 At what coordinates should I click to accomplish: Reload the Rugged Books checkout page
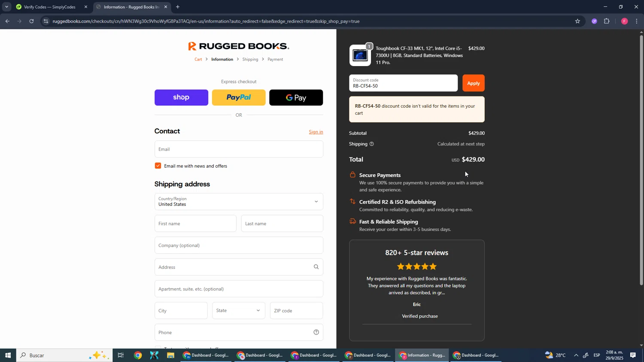coord(31,21)
